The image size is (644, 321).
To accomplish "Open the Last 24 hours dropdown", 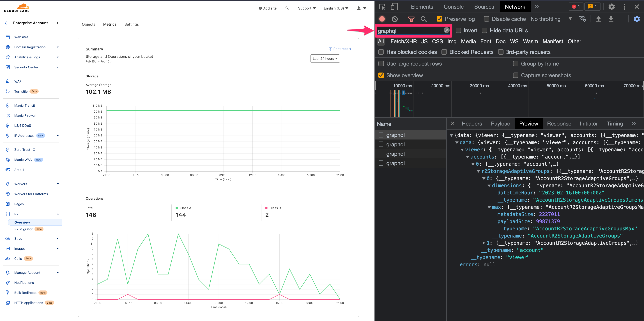I will (x=325, y=59).
